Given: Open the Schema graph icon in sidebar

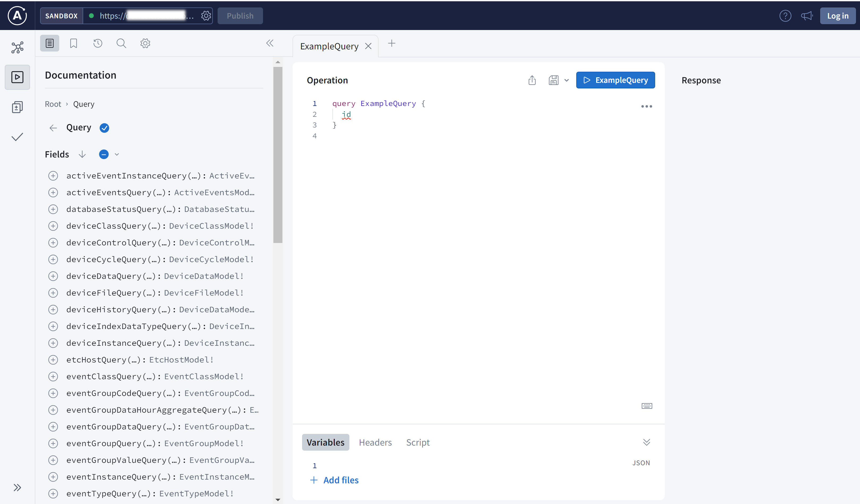Looking at the screenshot, I should point(18,47).
